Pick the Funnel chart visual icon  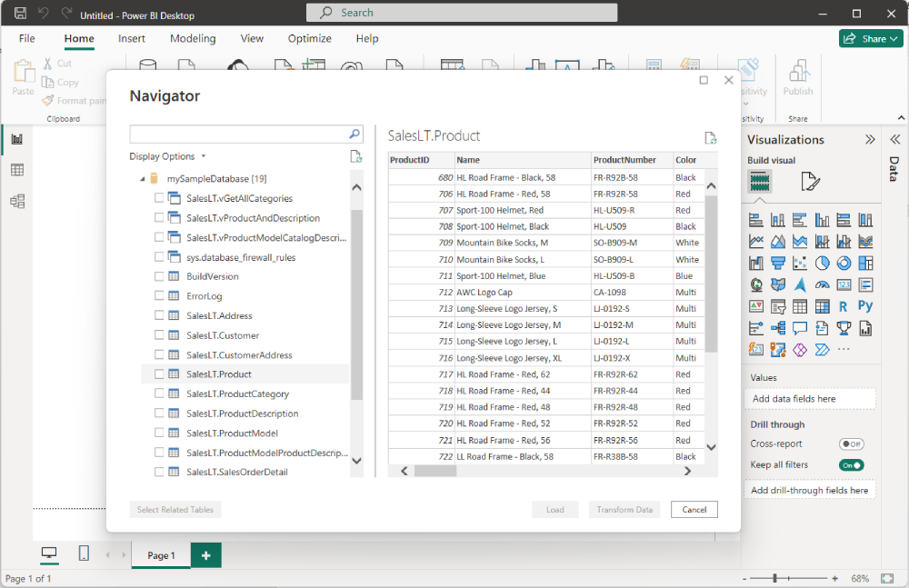point(778,264)
